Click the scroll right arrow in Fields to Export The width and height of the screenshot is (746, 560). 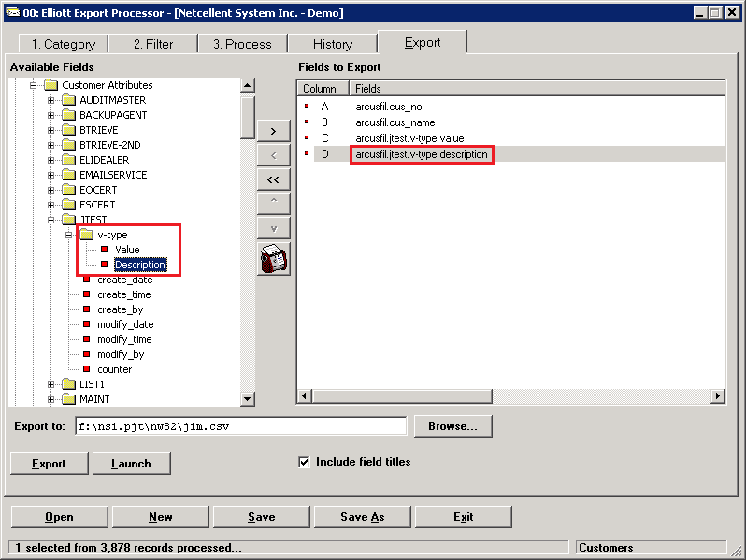717,395
